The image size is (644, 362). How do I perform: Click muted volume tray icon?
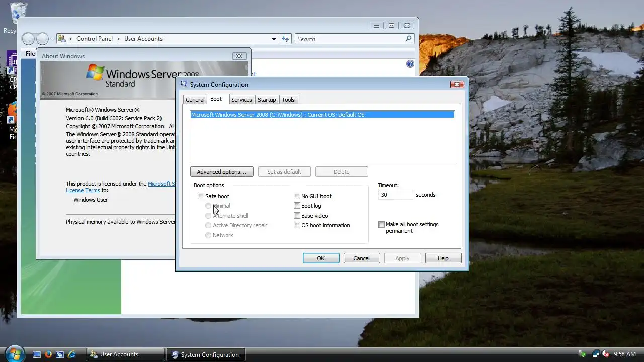pos(605,354)
